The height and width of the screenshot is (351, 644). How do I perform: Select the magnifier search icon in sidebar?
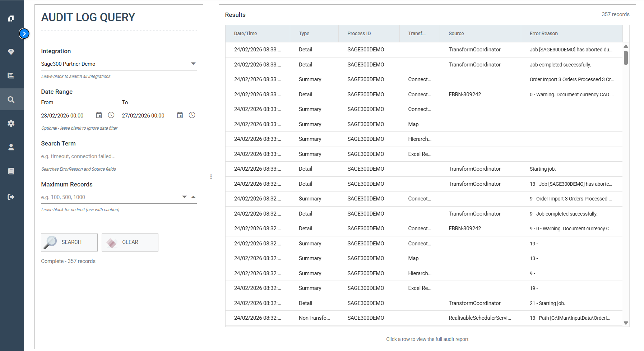11,100
